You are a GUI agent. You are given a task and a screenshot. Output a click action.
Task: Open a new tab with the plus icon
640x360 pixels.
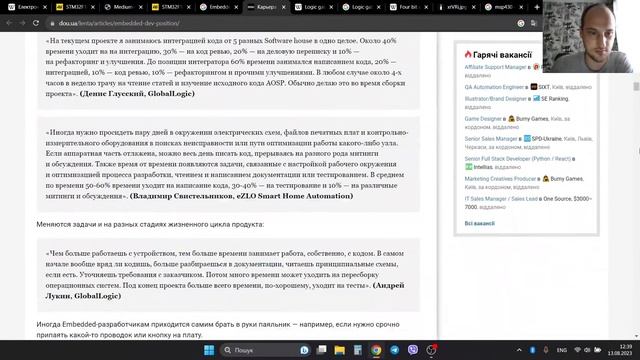537,7
